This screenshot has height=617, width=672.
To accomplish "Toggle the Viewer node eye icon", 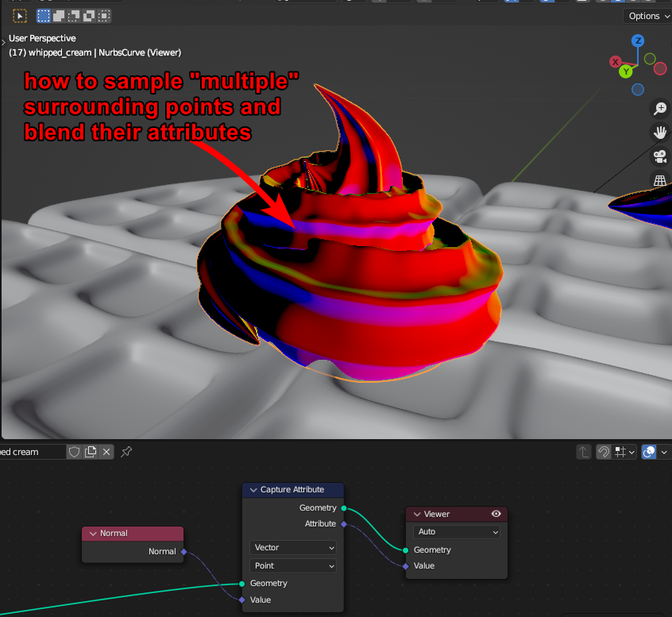I will point(496,514).
